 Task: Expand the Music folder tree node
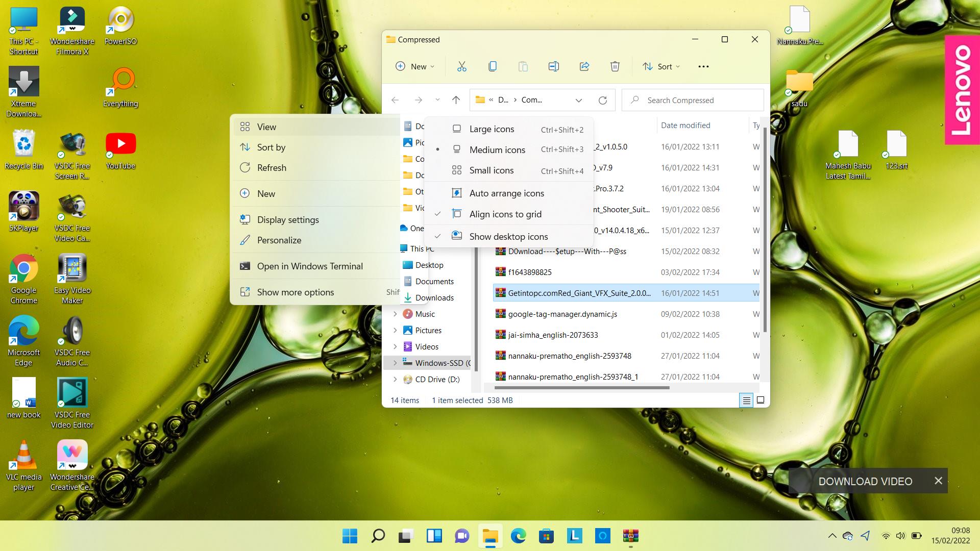tap(395, 314)
